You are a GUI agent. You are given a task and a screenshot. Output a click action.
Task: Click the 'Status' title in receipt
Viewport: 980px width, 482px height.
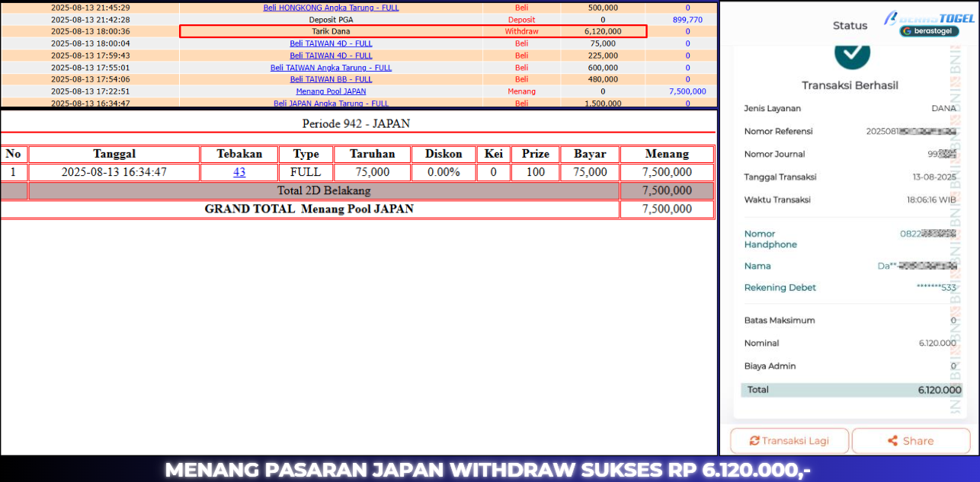(850, 25)
